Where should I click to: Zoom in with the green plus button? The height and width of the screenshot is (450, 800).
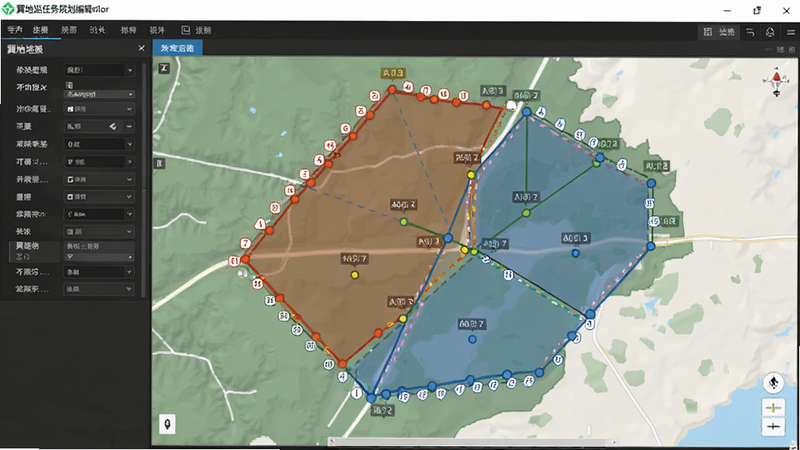pos(773,408)
